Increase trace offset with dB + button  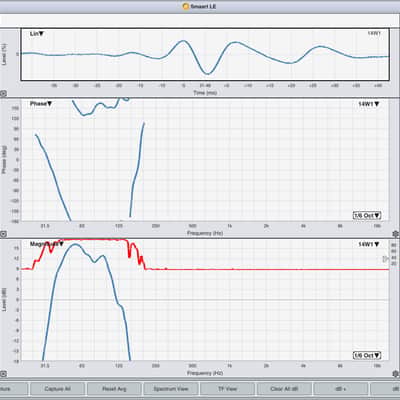point(341,389)
